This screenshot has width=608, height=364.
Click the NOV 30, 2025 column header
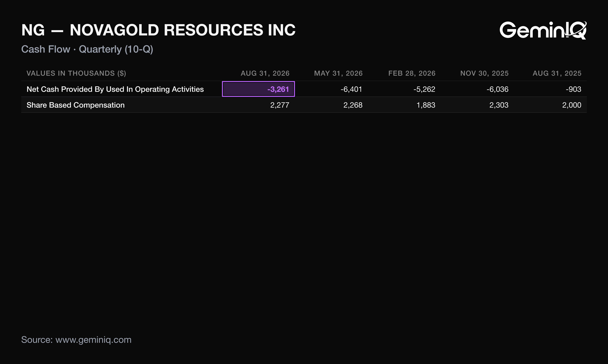(x=484, y=73)
